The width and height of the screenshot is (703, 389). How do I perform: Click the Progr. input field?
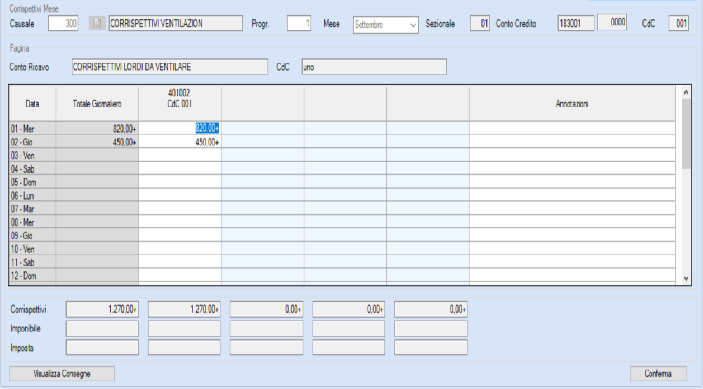point(299,23)
